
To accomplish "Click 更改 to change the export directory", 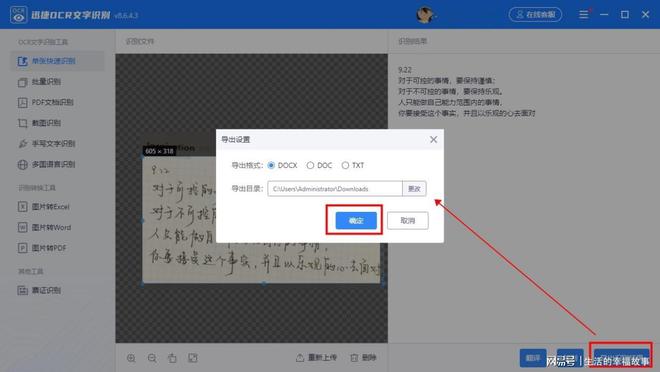I will coord(414,189).
